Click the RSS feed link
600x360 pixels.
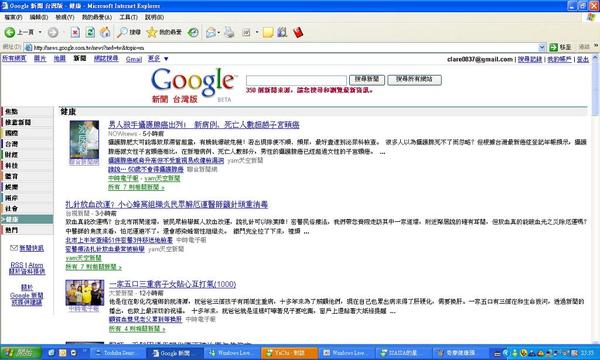(17, 265)
